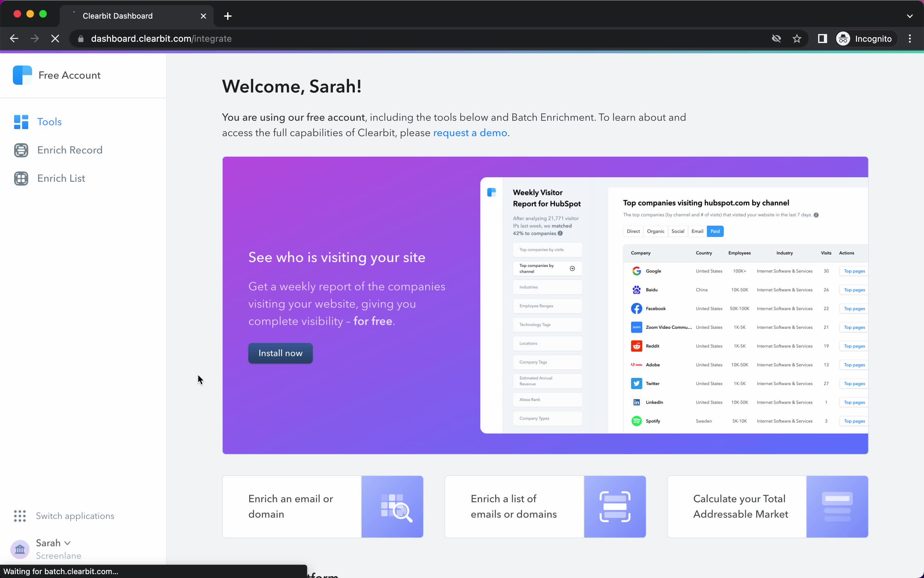
Task: Click the Welcome, Sarah! heading
Action: coord(292,86)
